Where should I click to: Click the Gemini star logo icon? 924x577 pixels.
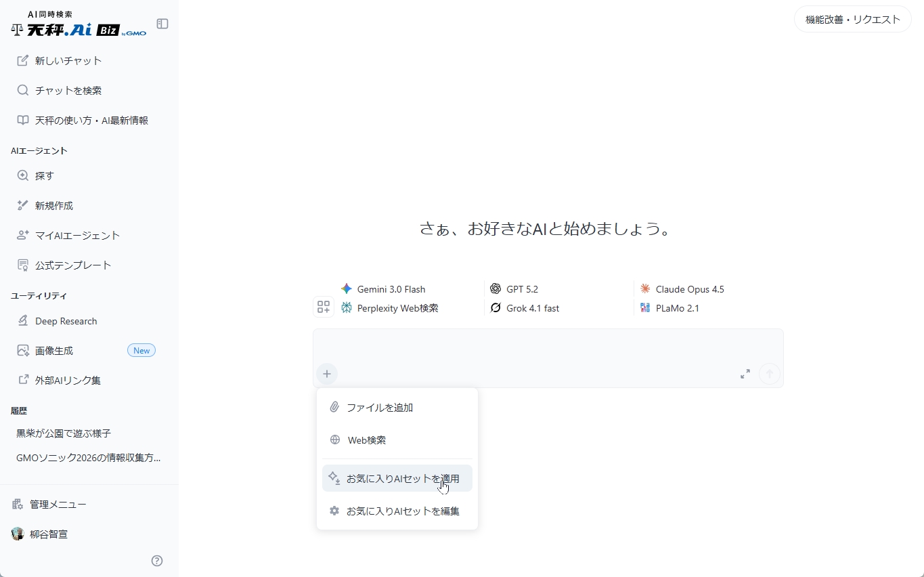[347, 289]
